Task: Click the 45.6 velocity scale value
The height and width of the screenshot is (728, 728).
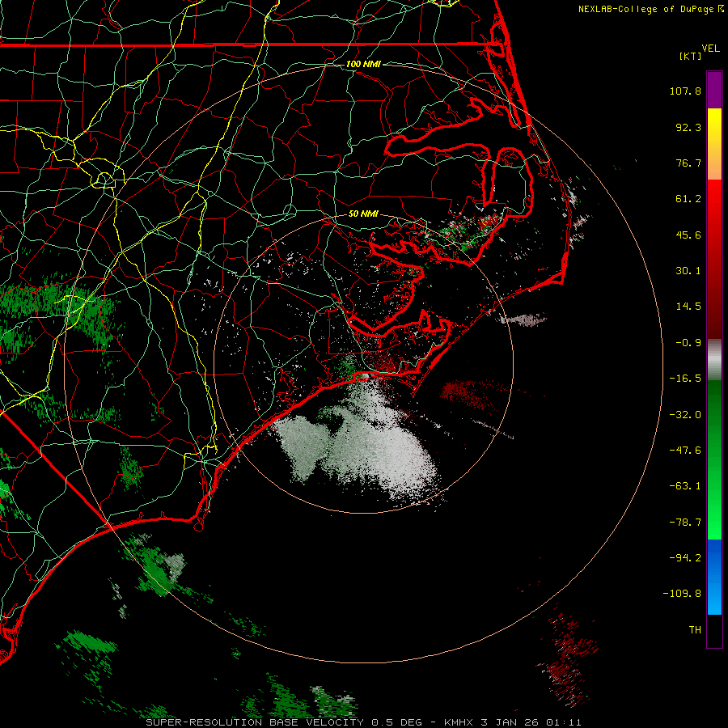Action: [688, 235]
